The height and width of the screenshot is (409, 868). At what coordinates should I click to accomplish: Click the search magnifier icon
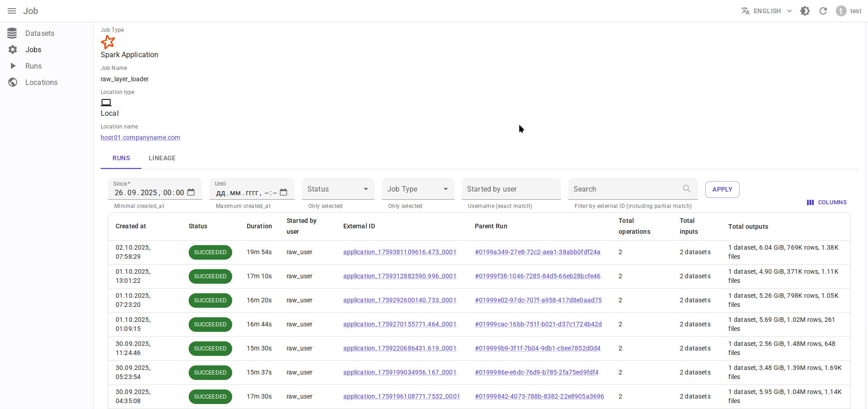[687, 189]
